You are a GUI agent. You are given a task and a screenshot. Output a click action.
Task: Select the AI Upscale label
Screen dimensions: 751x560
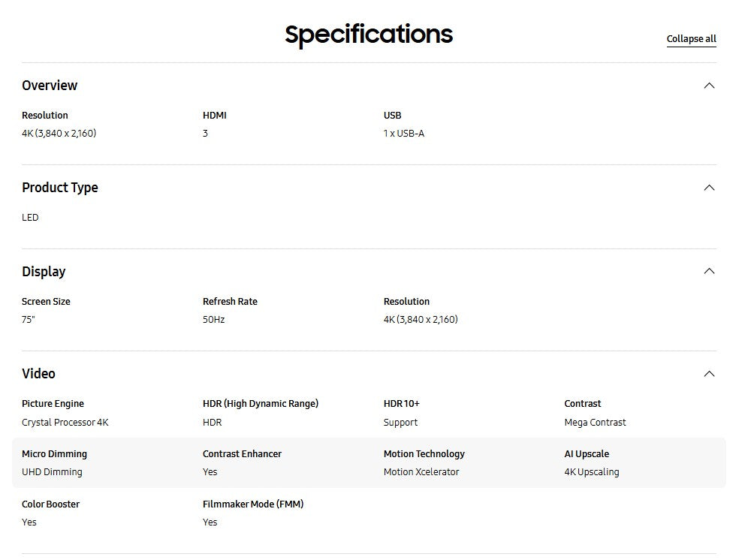(587, 454)
